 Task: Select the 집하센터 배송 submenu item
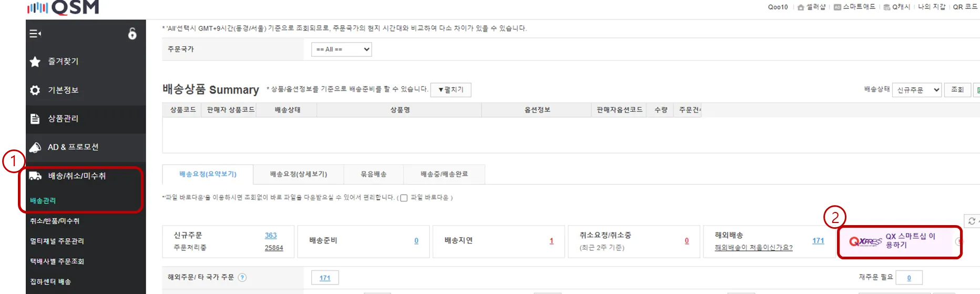[50, 282]
